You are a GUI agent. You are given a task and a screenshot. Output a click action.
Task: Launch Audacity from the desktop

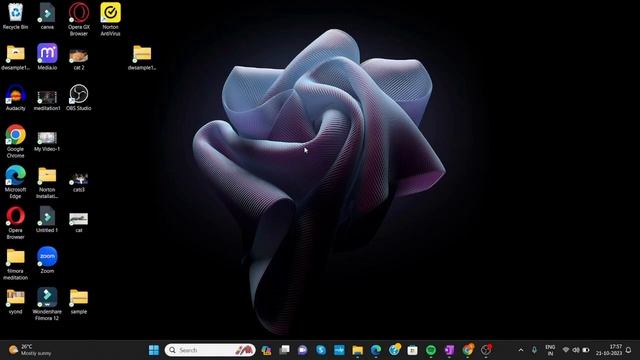click(16, 98)
